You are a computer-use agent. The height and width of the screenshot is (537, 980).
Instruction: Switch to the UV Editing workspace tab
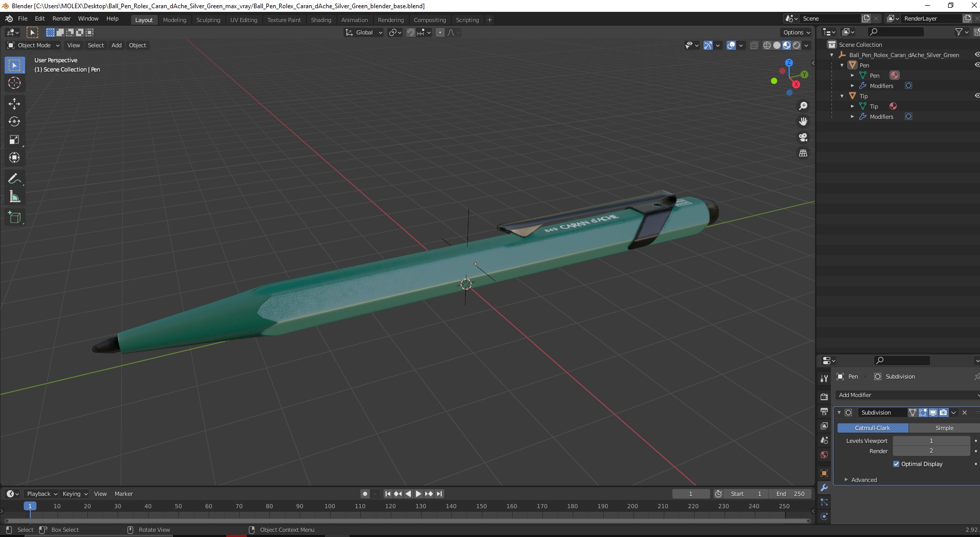click(x=244, y=20)
